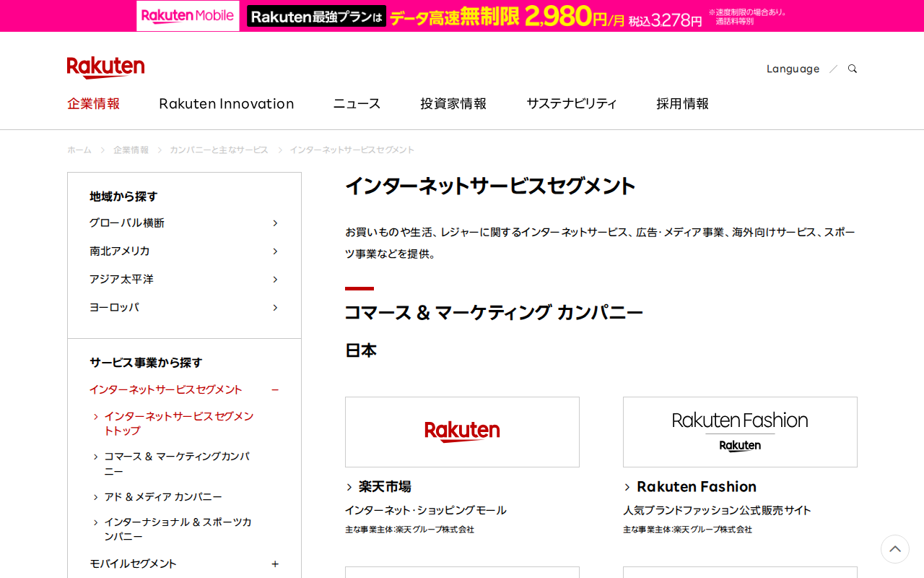Open 採用情報 menu item
The image size is (924, 578).
(x=682, y=103)
